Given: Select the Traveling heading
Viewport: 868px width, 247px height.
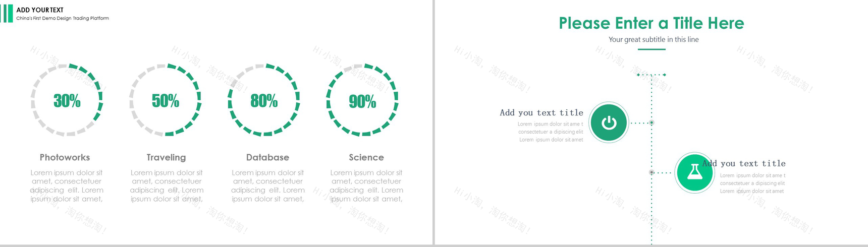Looking at the screenshot, I should pos(166,157).
